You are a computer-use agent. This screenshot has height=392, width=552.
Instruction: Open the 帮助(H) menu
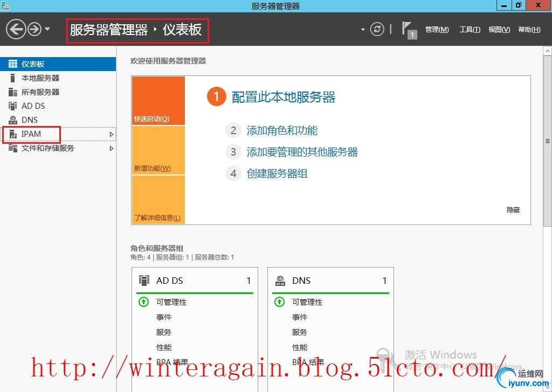click(x=529, y=30)
